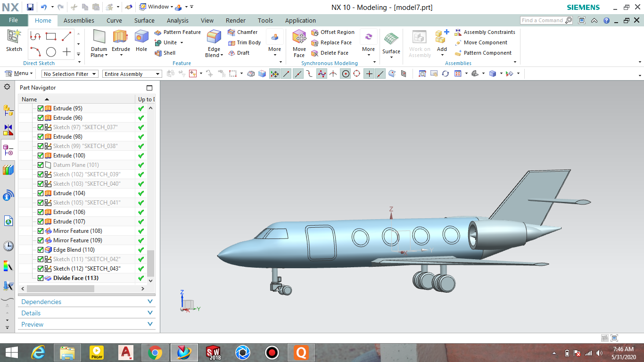Open SolidWorks 2018 from the taskbar
Viewport: 644px width, 362px height.
click(x=213, y=353)
